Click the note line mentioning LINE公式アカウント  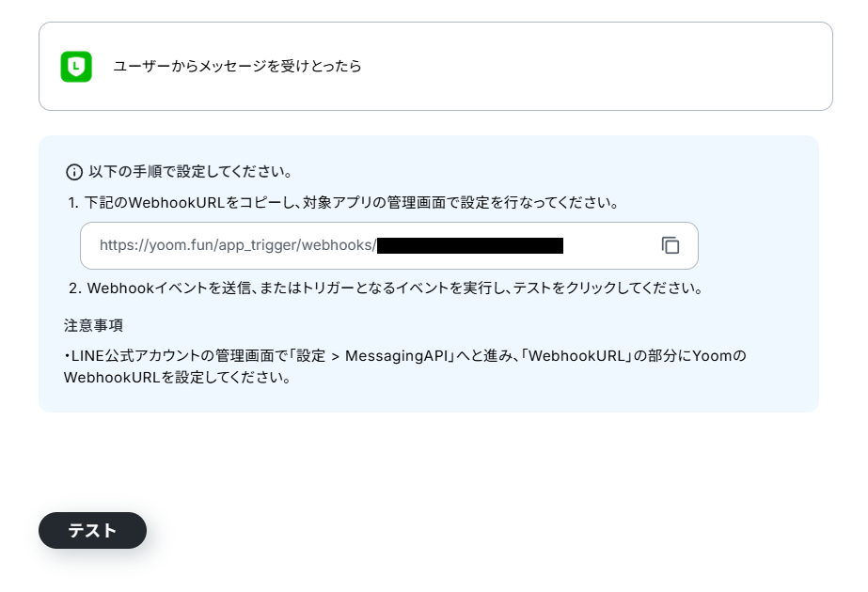(x=405, y=355)
